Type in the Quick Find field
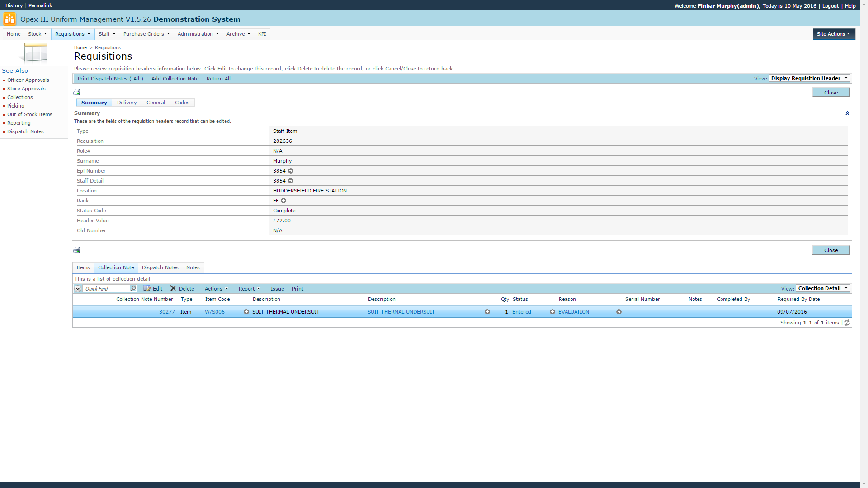Screen dimensions: 868x488 (x=107, y=288)
